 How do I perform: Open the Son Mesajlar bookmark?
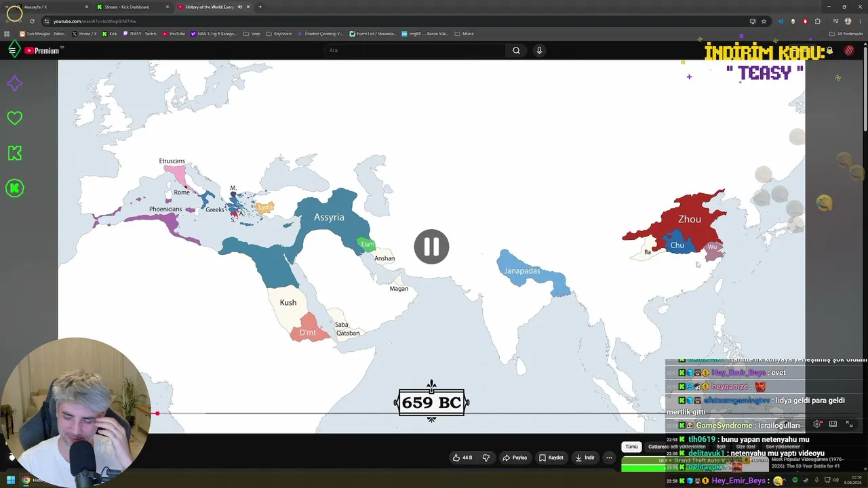pos(43,34)
